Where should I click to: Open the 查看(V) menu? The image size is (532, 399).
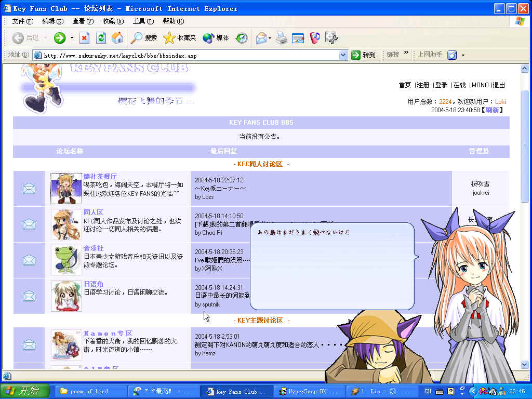pos(83,21)
